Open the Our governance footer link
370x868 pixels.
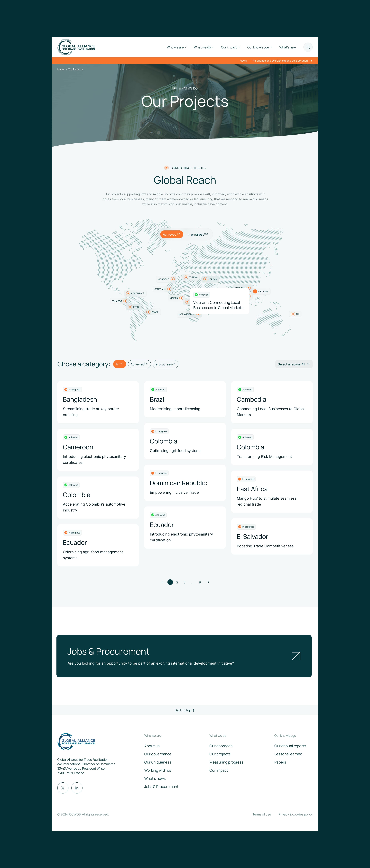point(158,754)
